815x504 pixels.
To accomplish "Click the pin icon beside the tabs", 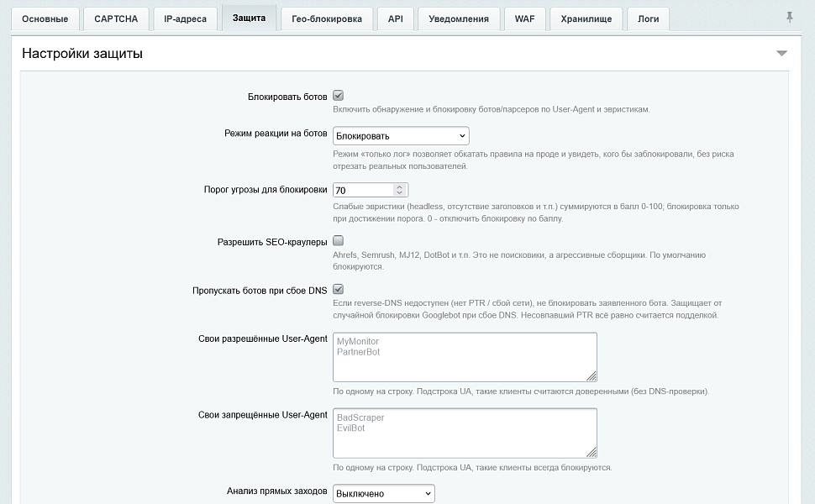I will (789, 17).
